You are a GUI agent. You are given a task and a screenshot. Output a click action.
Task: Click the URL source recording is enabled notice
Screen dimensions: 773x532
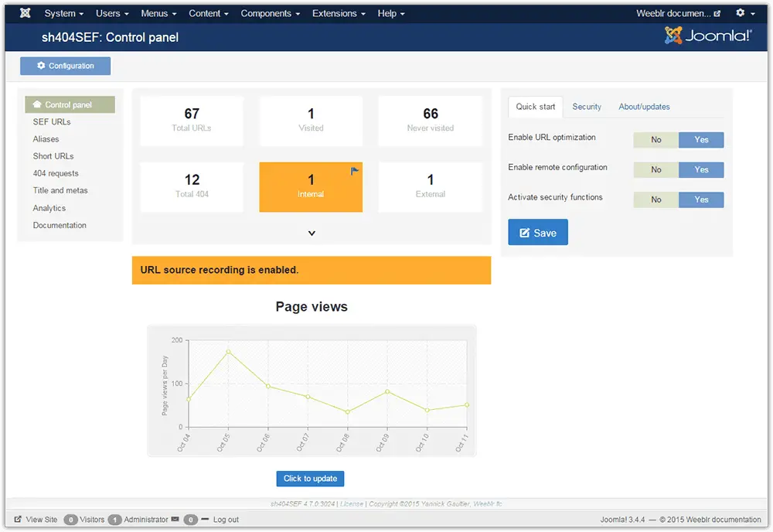coord(312,270)
